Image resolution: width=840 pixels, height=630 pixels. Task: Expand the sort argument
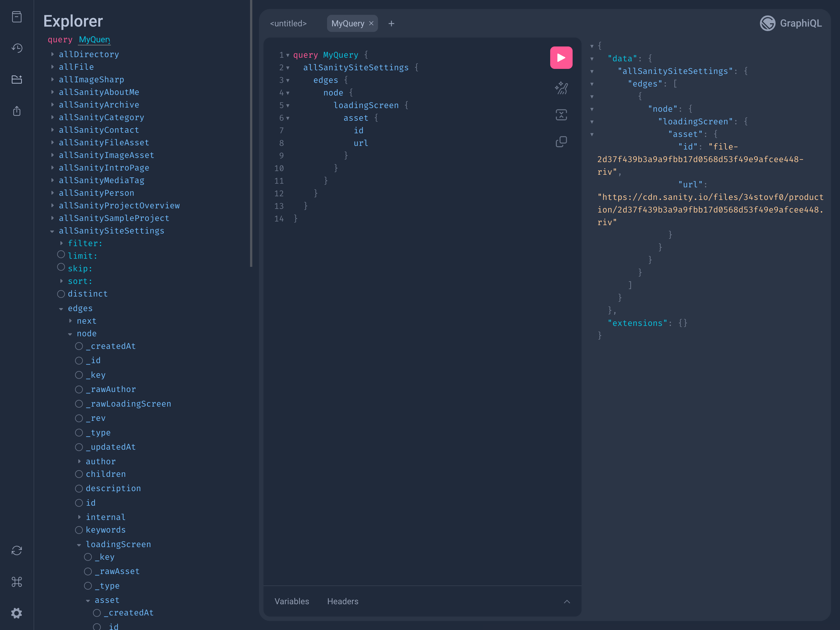click(62, 281)
